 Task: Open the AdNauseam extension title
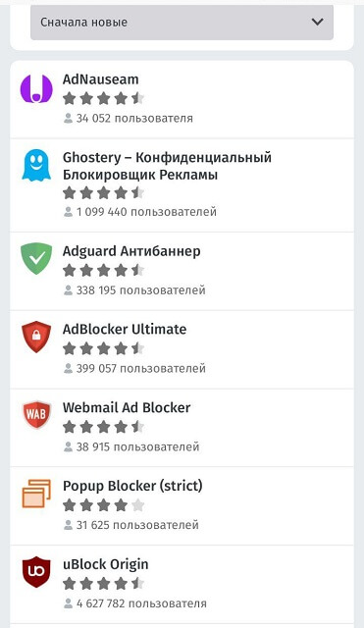(x=100, y=79)
